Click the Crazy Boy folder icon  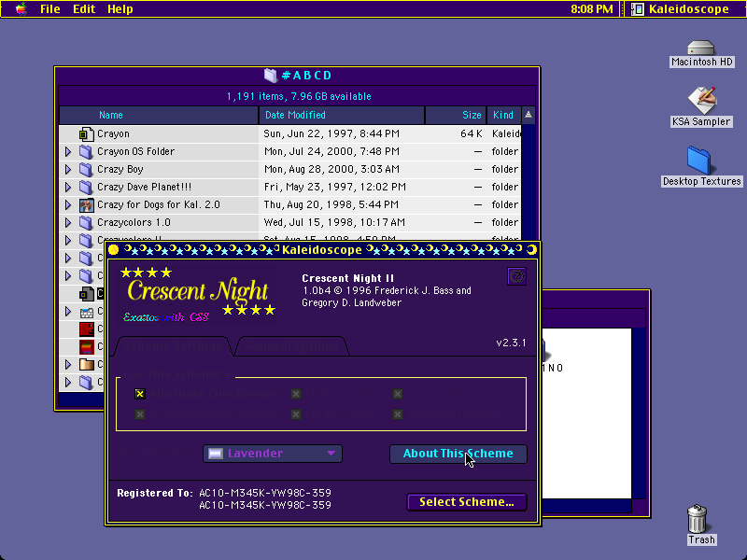coord(86,170)
